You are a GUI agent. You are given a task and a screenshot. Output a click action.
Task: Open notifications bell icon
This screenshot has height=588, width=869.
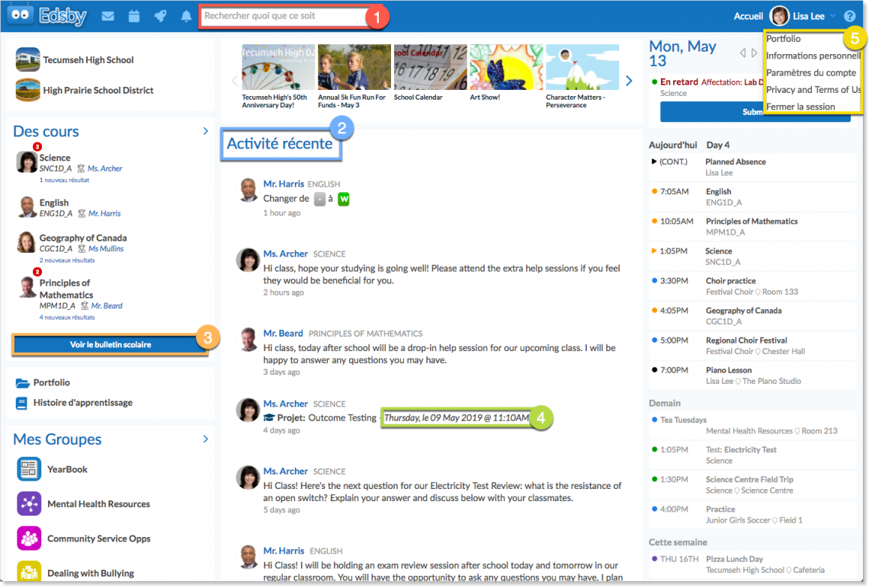[186, 16]
